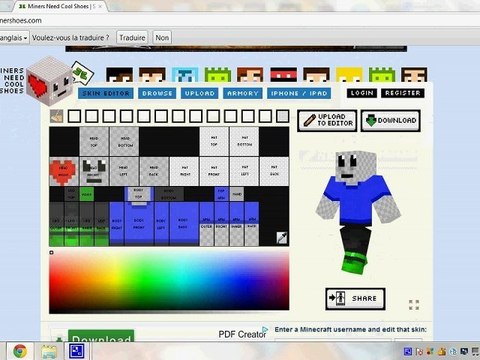Pick the eyedropper tool on skin map
This screenshot has height=360, width=480.
click(282, 238)
